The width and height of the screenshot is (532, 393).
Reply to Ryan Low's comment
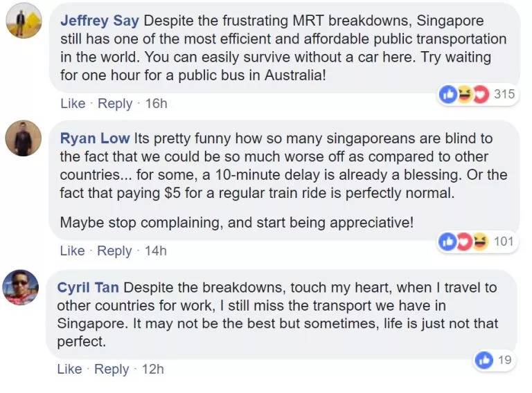pos(115,251)
